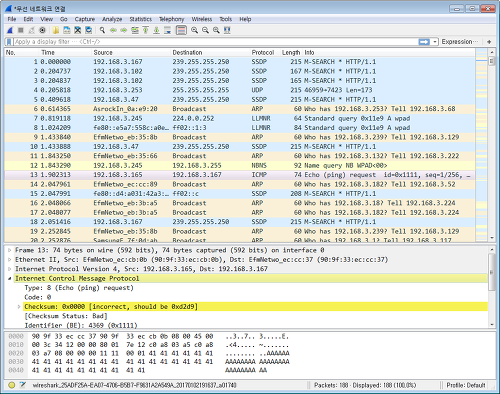
Task: Expand the Checksum 0x0000 field
Action: coord(19,306)
